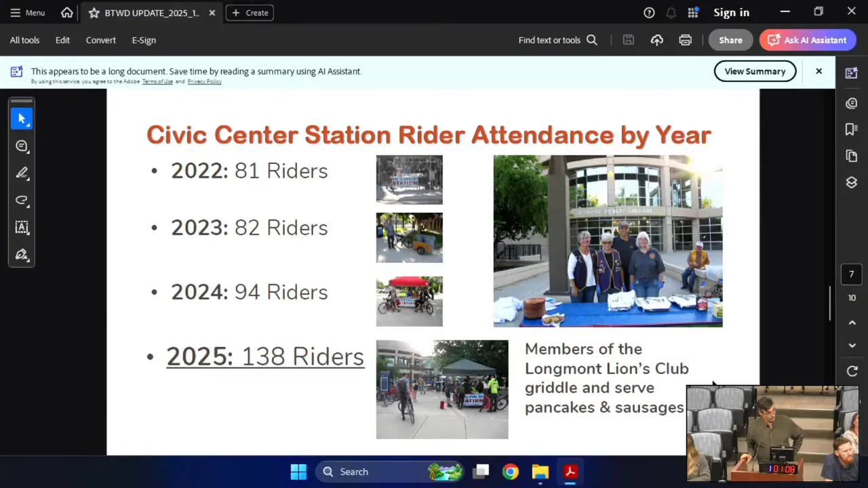Toggle the Adobe apps grid panel

pos(693,12)
